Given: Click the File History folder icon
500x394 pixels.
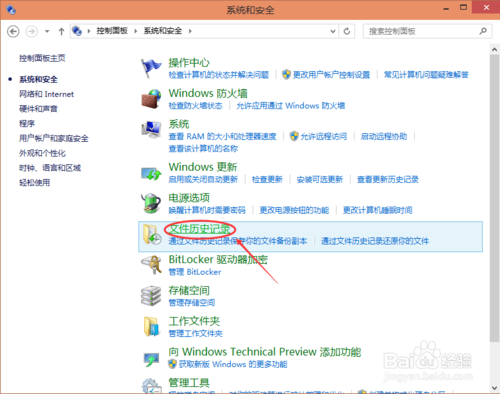Looking at the screenshot, I should click(x=152, y=234).
